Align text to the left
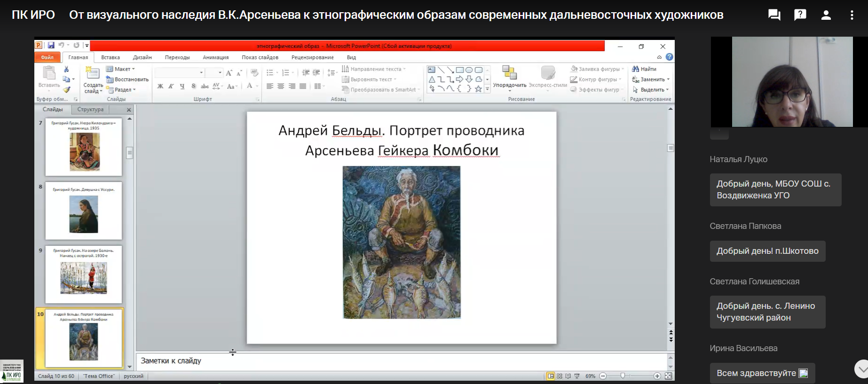 tap(270, 86)
